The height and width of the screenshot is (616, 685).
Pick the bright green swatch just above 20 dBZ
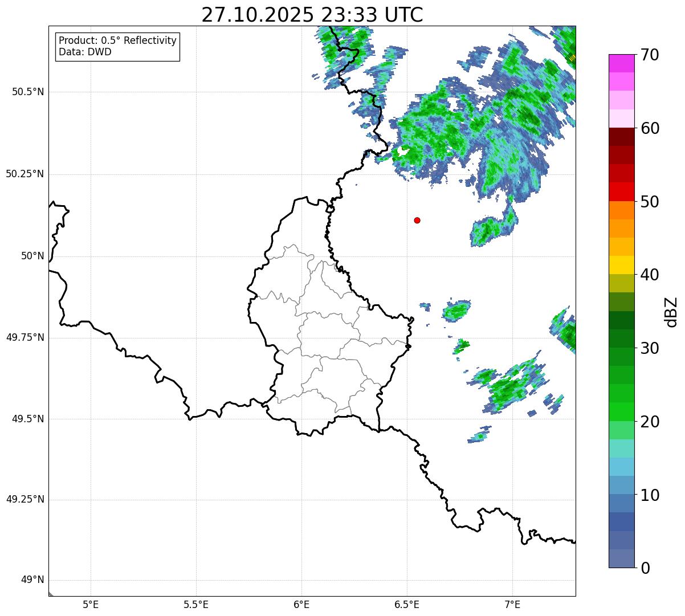(x=621, y=412)
